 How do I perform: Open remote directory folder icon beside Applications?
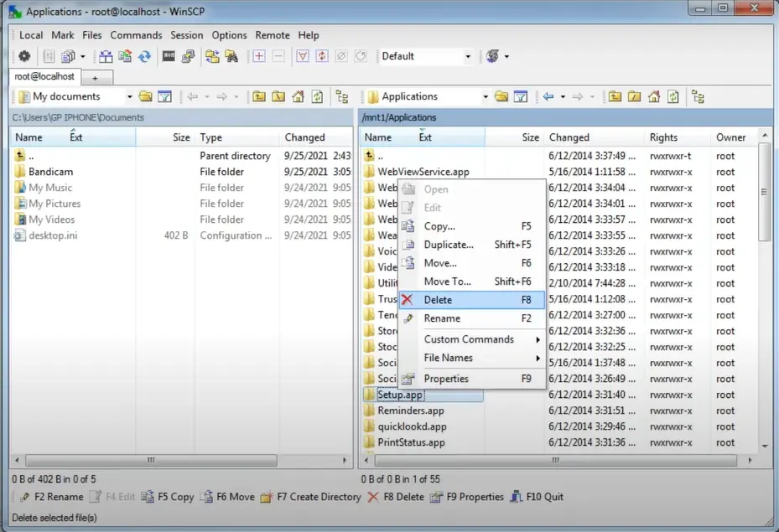[501, 96]
